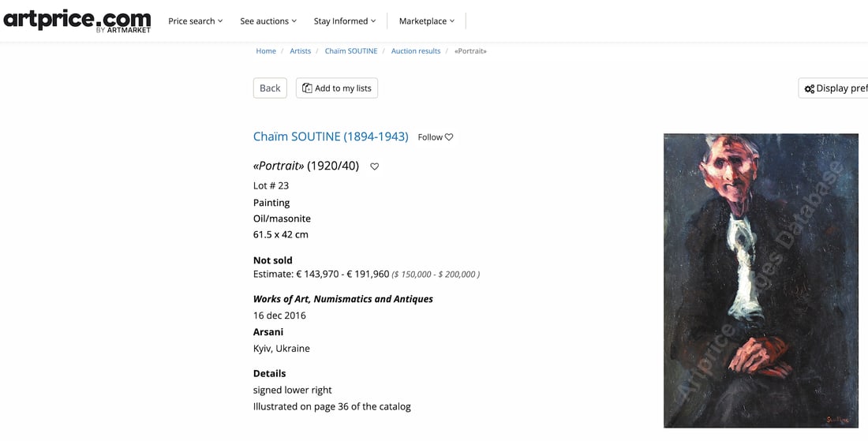Select the 16 dec 2016 date
This screenshot has width=868, height=441.
coord(279,316)
